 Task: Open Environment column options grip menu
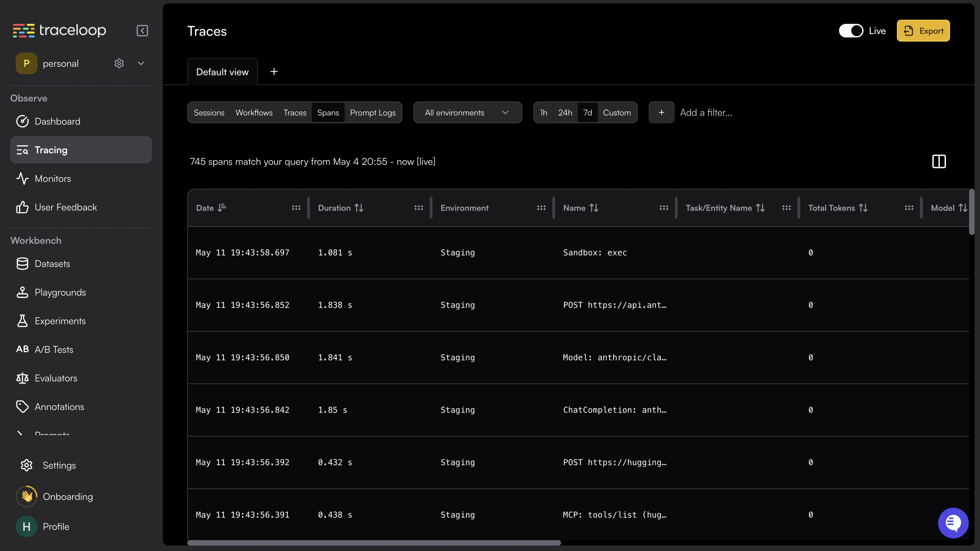[541, 208]
